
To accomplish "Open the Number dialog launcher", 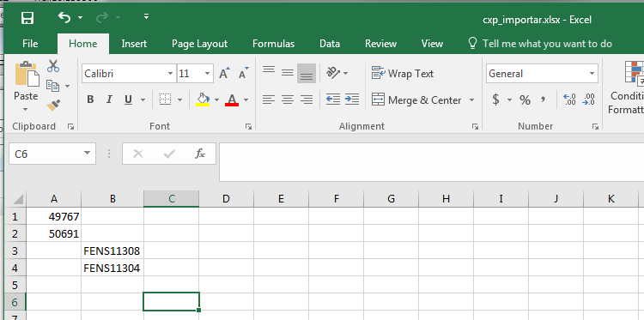I will coord(595,127).
